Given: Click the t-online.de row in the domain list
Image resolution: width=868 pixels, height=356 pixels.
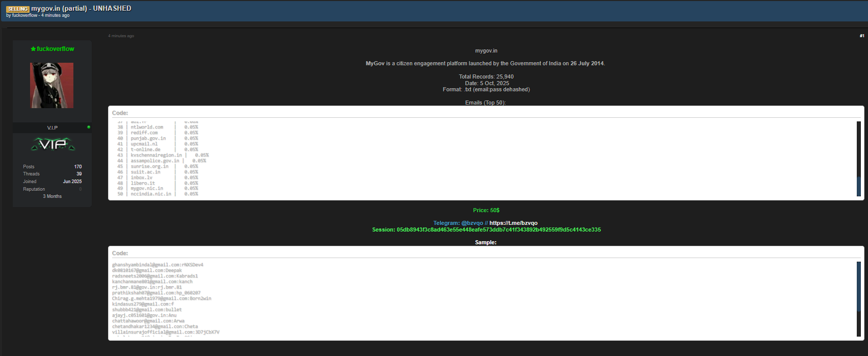Looking at the screenshot, I should (x=157, y=149).
